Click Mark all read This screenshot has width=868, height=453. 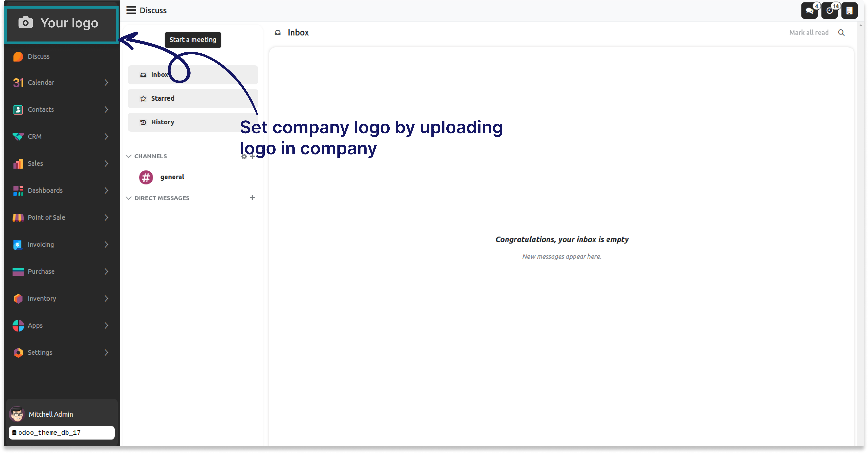(x=809, y=33)
